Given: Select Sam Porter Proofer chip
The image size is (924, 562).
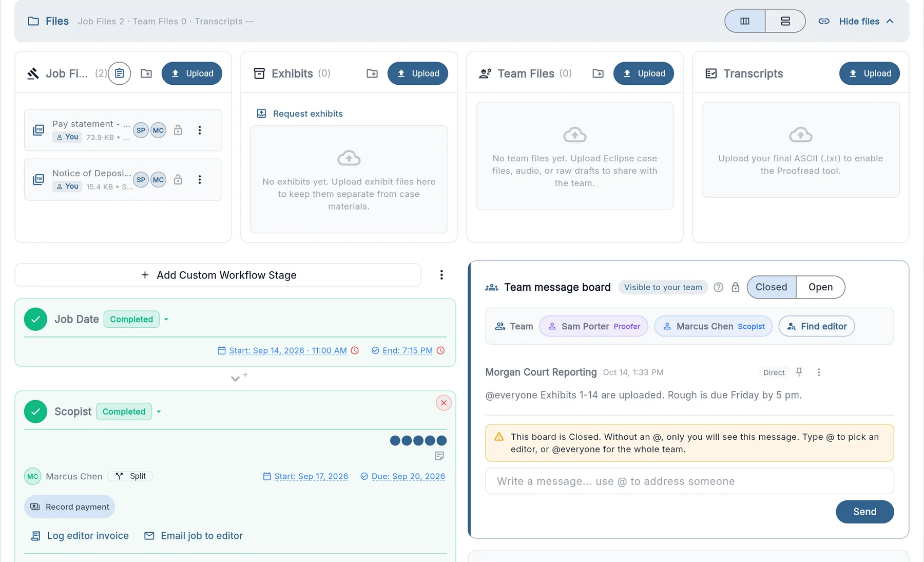Looking at the screenshot, I should 594,326.
